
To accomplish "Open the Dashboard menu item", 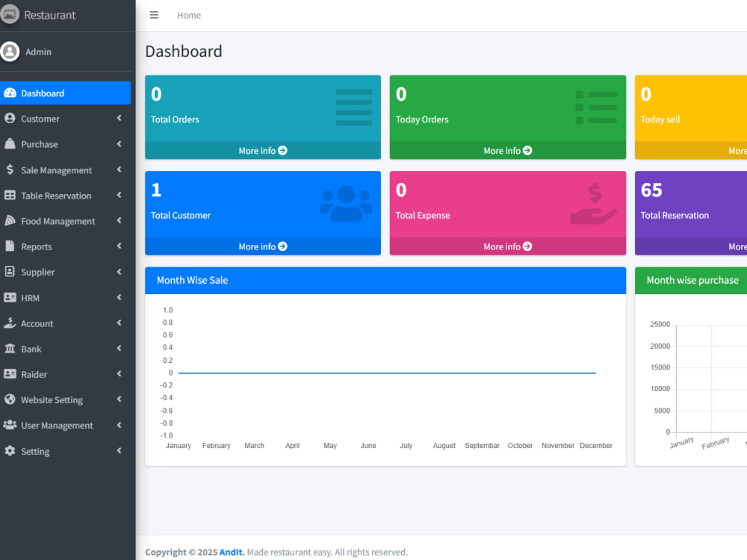I will click(65, 93).
